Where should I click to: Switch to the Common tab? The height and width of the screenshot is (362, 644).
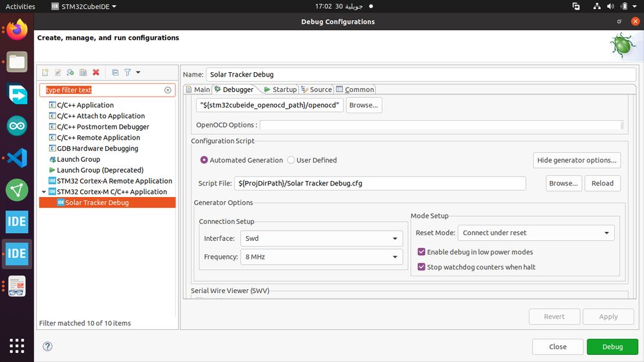click(x=355, y=90)
